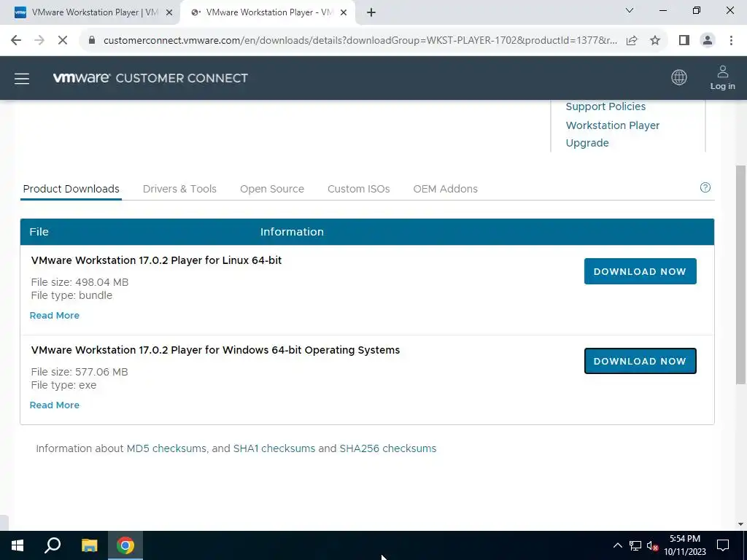Select 'VMware Workstation 17.0.2 Player for Linux 64-bit' title
The height and width of the screenshot is (560, 747).
(x=156, y=260)
